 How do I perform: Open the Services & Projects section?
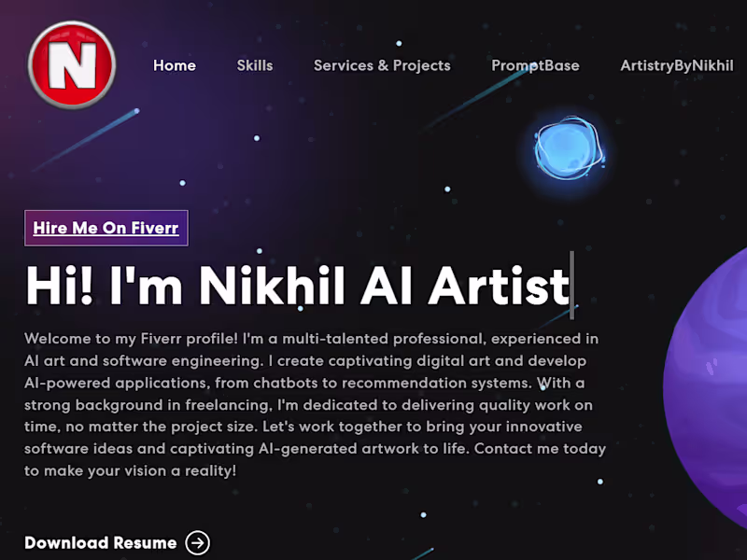tap(382, 65)
